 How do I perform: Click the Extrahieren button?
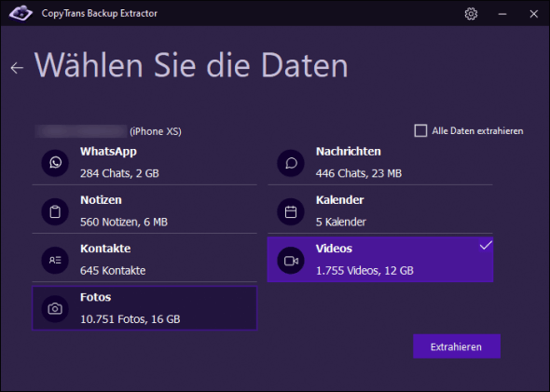pos(457,346)
